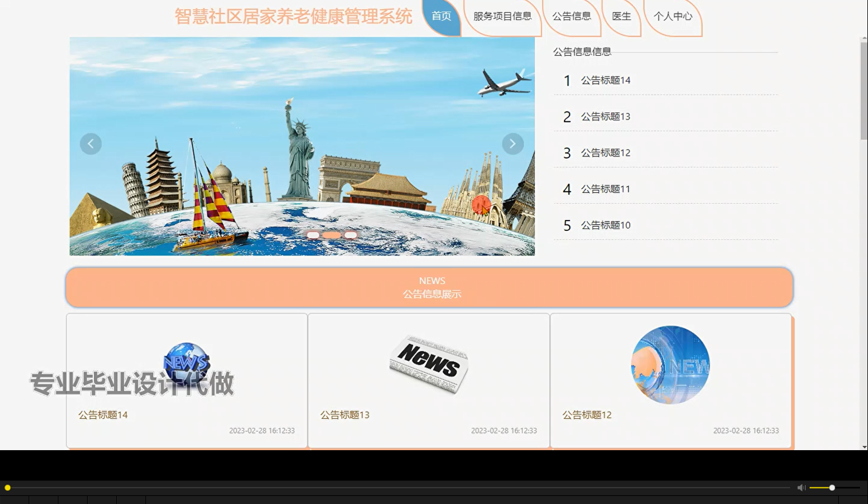Advance carousel with the next arrow
Screen dimensions: 868x504
point(512,143)
